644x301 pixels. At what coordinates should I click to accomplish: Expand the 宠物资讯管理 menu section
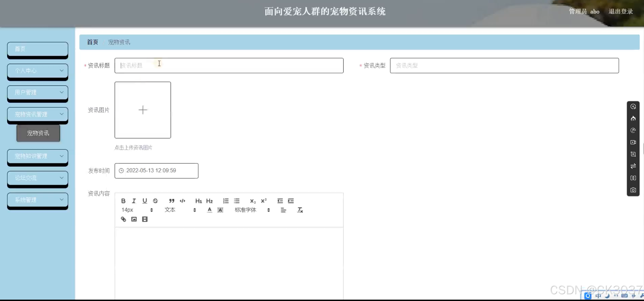[x=37, y=114]
